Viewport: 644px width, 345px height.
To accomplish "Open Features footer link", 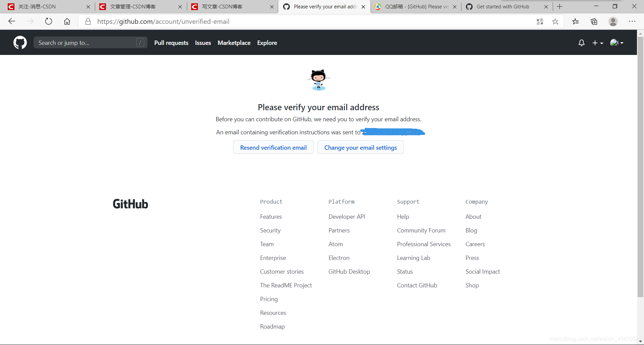I will [271, 217].
